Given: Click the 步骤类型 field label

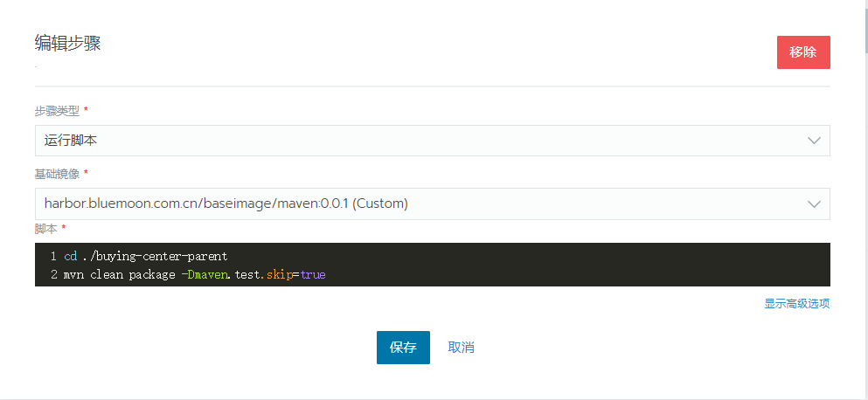Looking at the screenshot, I should 57,111.
